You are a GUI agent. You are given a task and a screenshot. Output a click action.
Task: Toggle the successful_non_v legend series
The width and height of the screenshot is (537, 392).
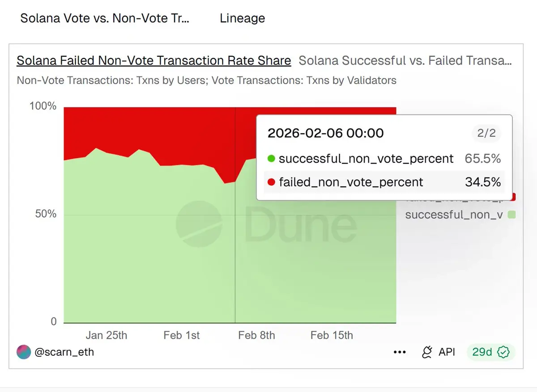(454, 215)
